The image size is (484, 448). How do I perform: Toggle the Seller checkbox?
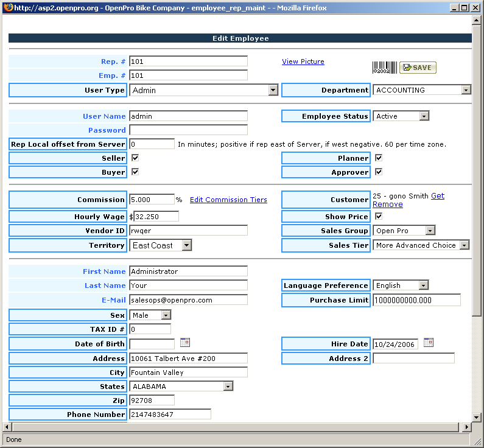[135, 158]
